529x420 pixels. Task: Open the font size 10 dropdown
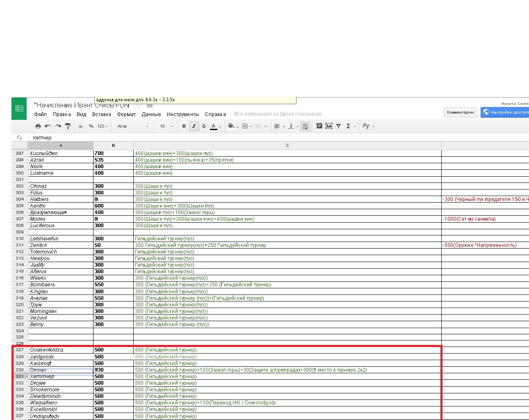(166, 126)
